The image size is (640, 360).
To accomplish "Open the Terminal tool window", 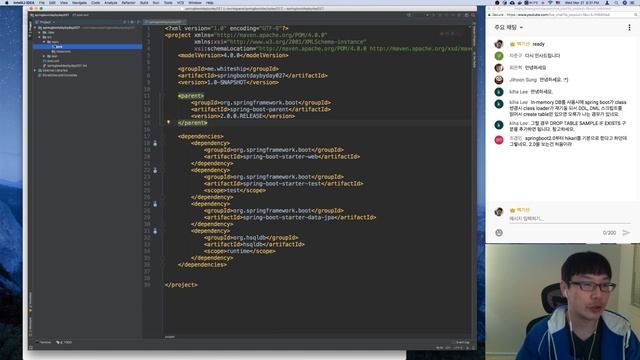I will pos(43,342).
